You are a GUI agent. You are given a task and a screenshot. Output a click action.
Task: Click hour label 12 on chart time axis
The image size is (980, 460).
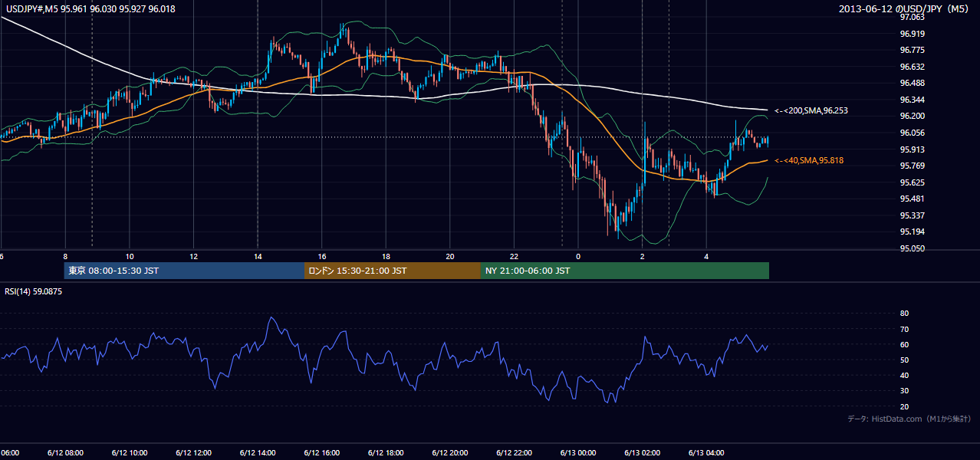tap(193, 256)
